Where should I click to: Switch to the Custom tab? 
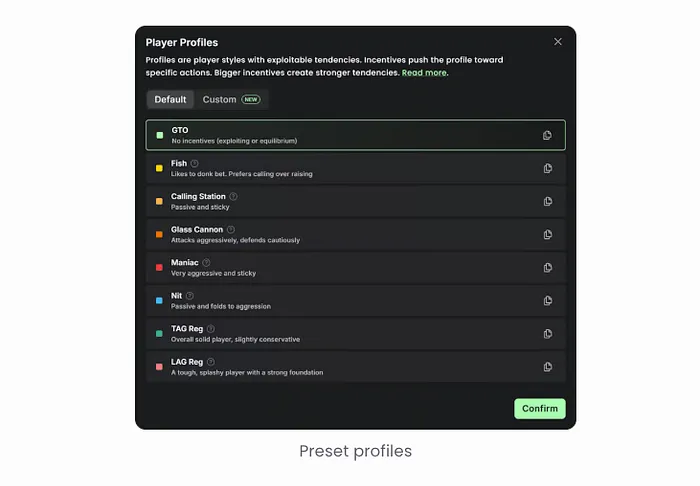point(231,100)
